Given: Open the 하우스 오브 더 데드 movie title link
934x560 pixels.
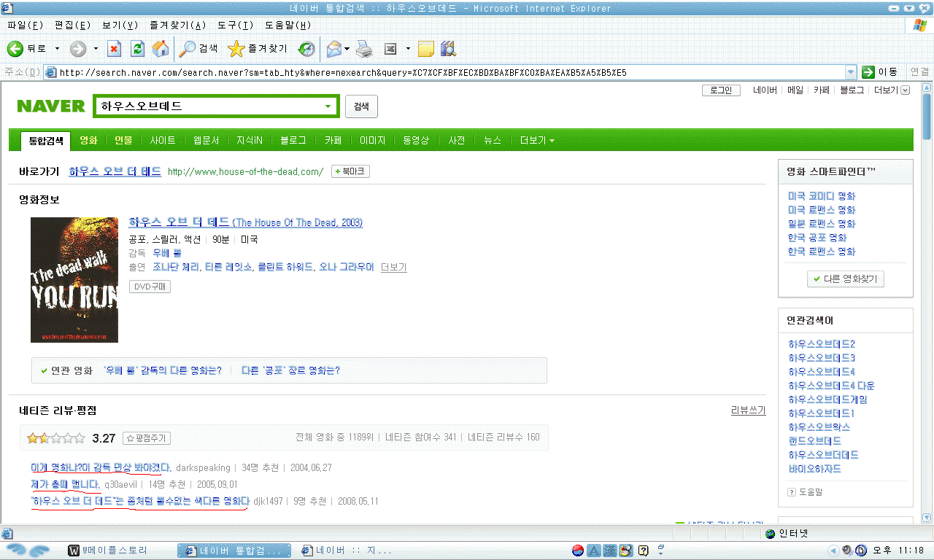Looking at the screenshot, I should pos(245,222).
